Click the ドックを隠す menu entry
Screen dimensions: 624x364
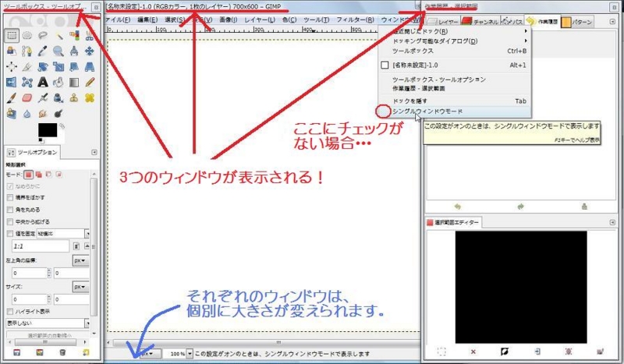(455, 101)
